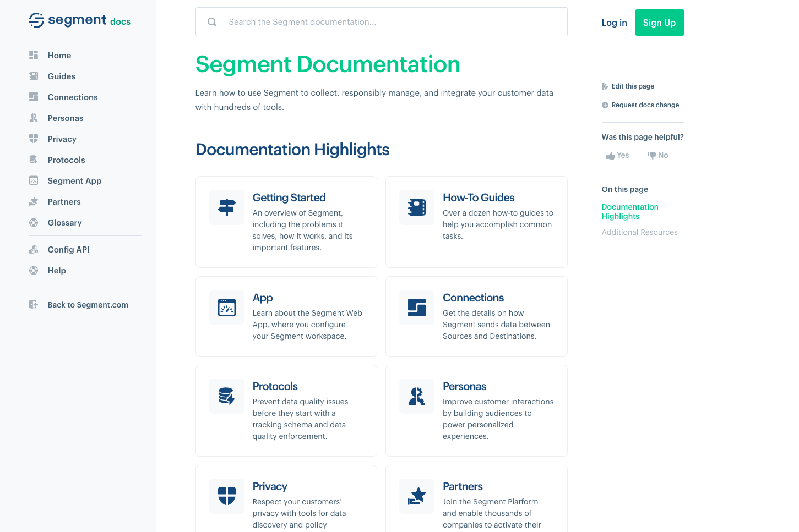Click the Connections card icon
This screenshot has height=532, width=799.
click(x=417, y=308)
